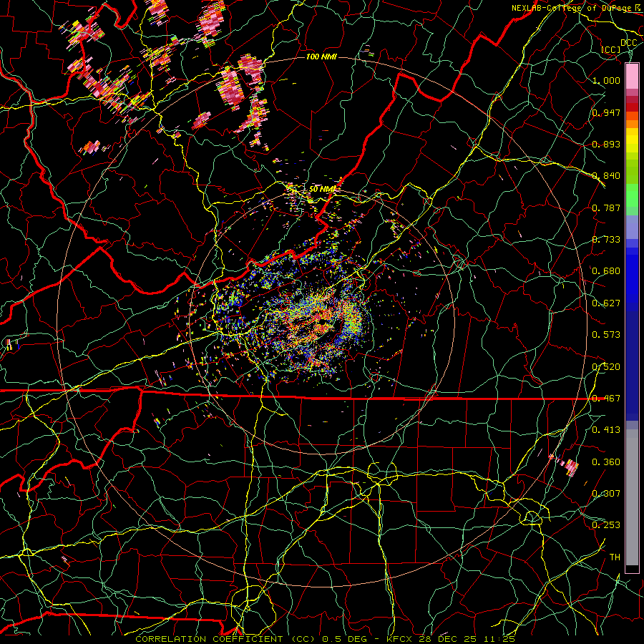Pick the pink segment atop the color scale

point(632,77)
